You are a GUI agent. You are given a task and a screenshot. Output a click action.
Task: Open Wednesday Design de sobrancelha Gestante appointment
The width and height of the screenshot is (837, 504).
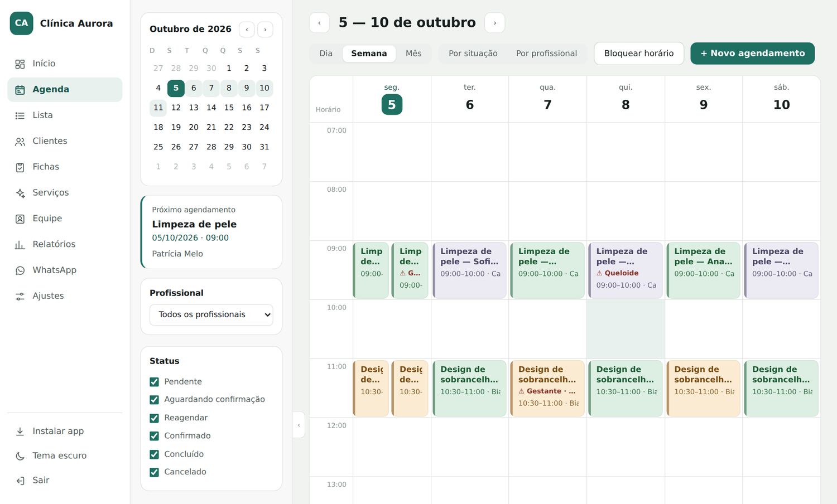pos(547,389)
